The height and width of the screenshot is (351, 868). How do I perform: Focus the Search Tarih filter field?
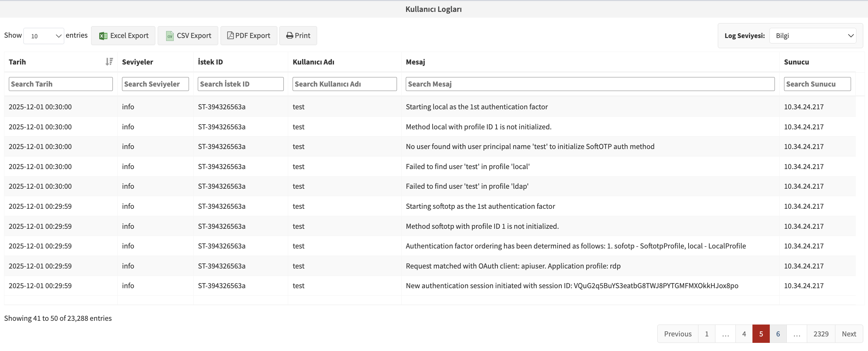coord(60,84)
